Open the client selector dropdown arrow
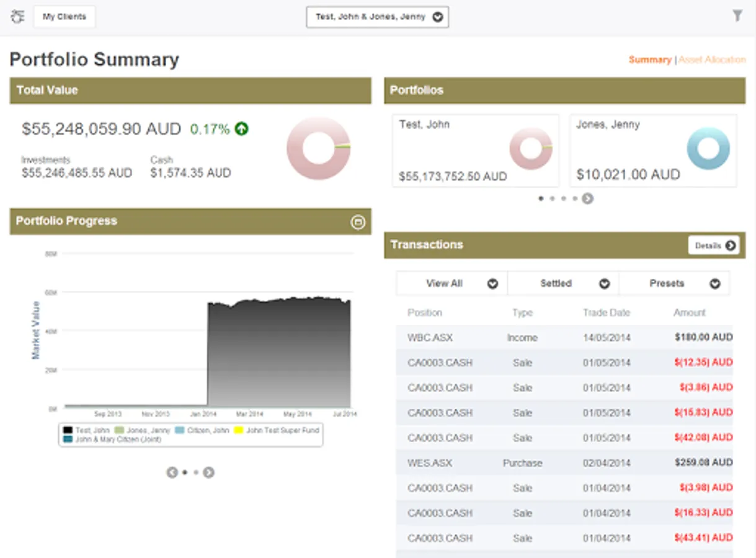 (x=438, y=17)
